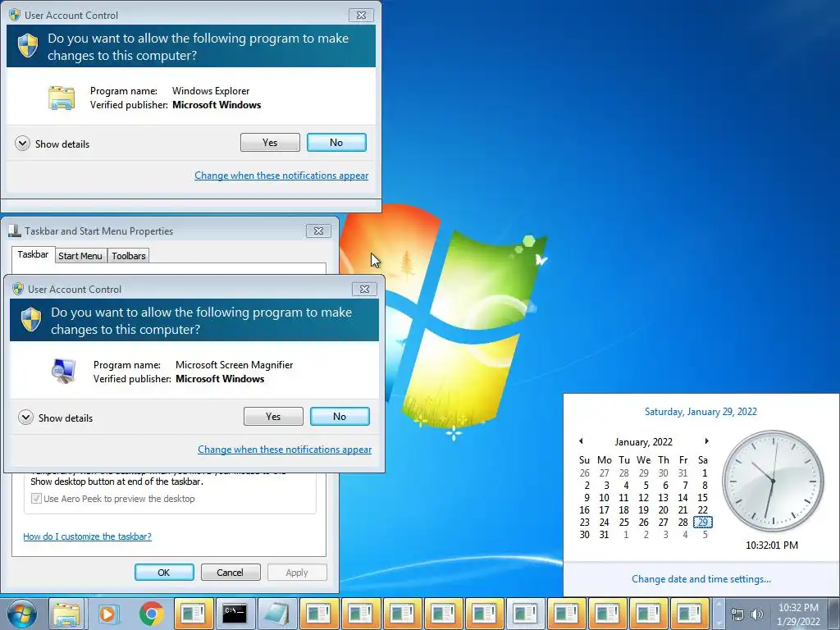Click No for Microsoft Screen Magnifier prompt
This screenshot has height=630, width=840.
pos(340,416)
